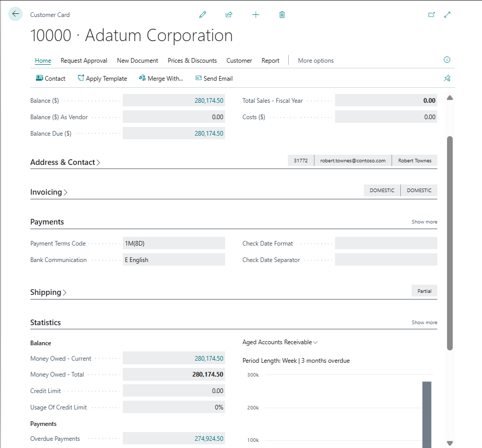Open card in new window icon
Viewport: 482px width, 448px height.
point(432,14)
